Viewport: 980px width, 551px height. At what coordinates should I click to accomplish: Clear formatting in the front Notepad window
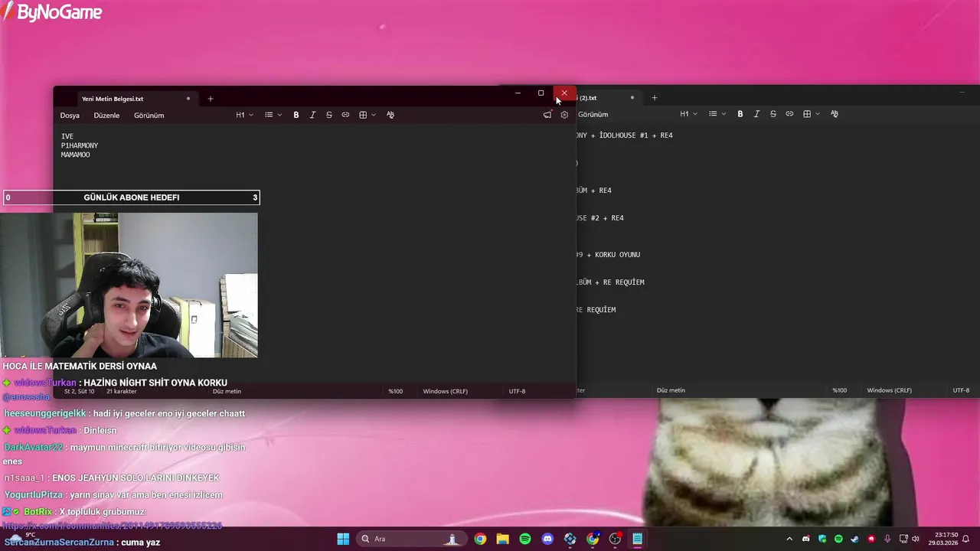click(x=390, y=115)
